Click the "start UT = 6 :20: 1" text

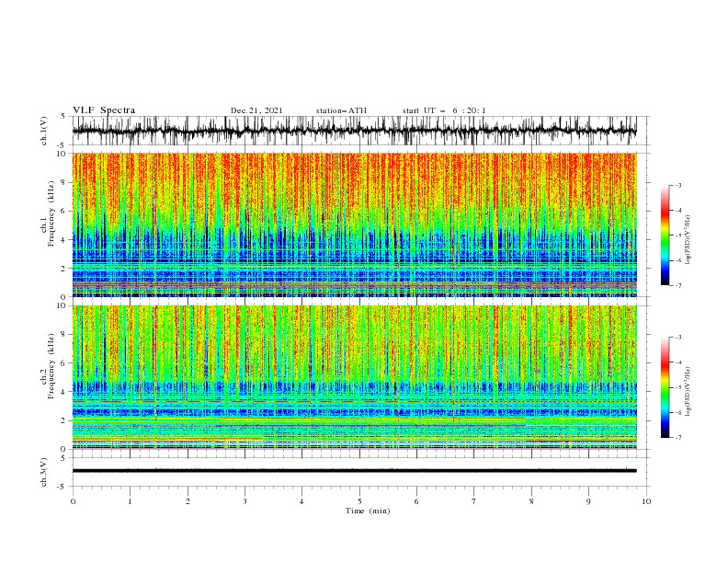pos(444,110)
